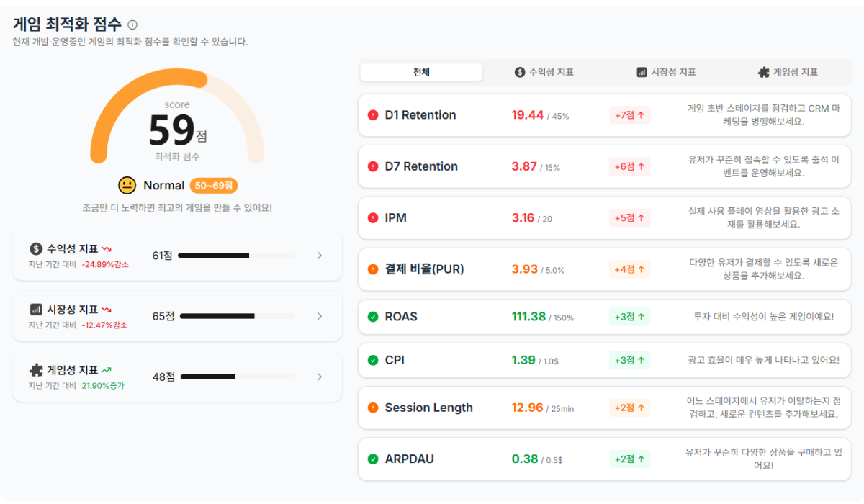Click the info icon beside 게임 최적화 점수
Image resolution: width=864 pixels, height=504 pixels.
pyautogui.click(x=132, y=24)
